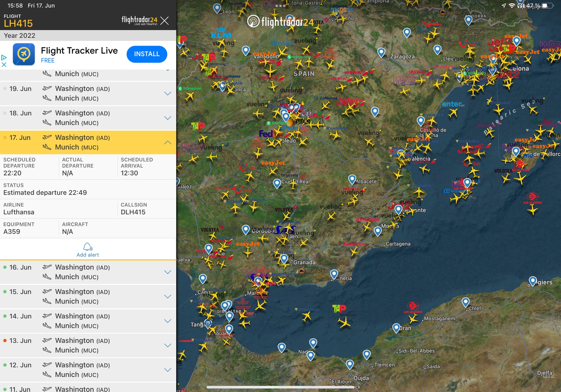Viewport: 561px width, 392px height.
Task: Collapse the highlighted 17. Jun flight row
Action: (167, 142)
